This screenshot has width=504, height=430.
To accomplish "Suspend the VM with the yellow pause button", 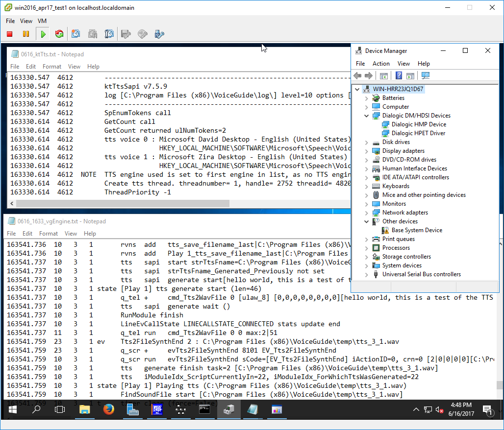I will (26, 34).
